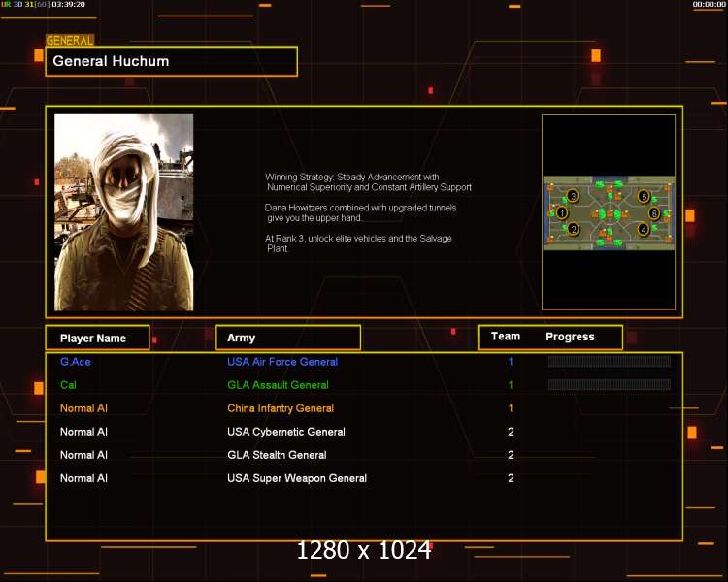Click the minimap marker between markers 5 and 4
This screenshot has width=728, height=582.
pyautogui.click(x=653, y=213)
